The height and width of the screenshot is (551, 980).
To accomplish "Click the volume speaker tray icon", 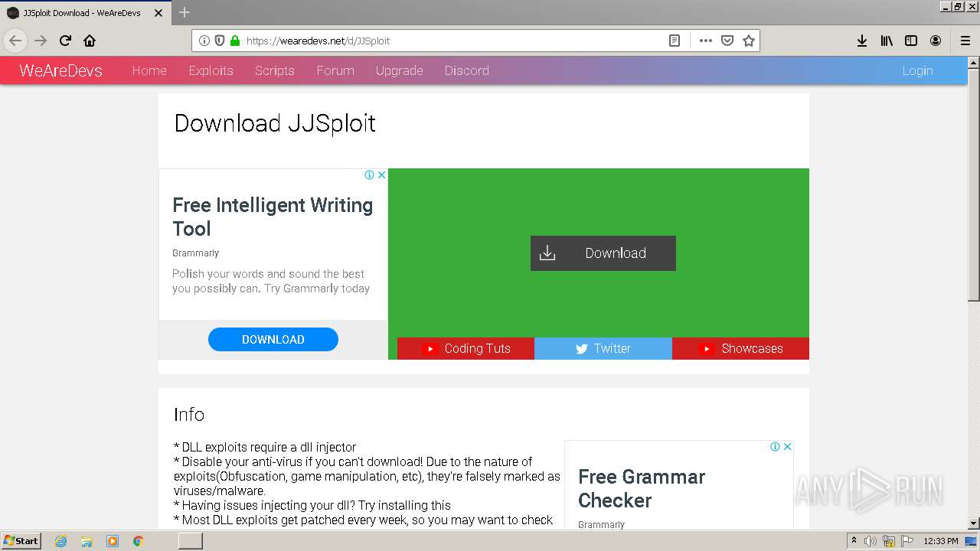I will pos(871,541).
